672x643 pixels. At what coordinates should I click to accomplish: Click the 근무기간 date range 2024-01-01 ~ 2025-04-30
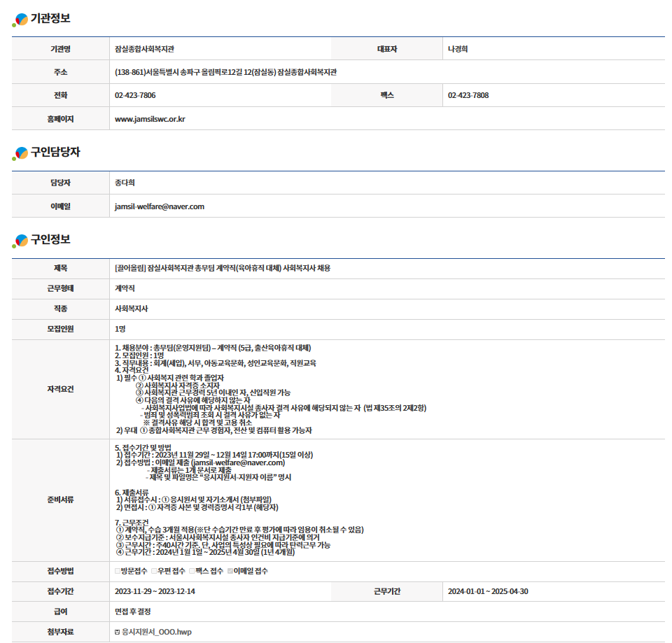tap(488, 592)
